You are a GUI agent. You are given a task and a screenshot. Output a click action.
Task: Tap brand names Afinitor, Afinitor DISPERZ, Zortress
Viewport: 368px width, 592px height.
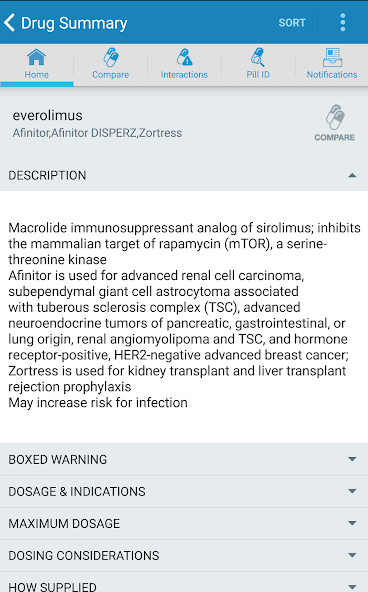(x=97, y=133)
